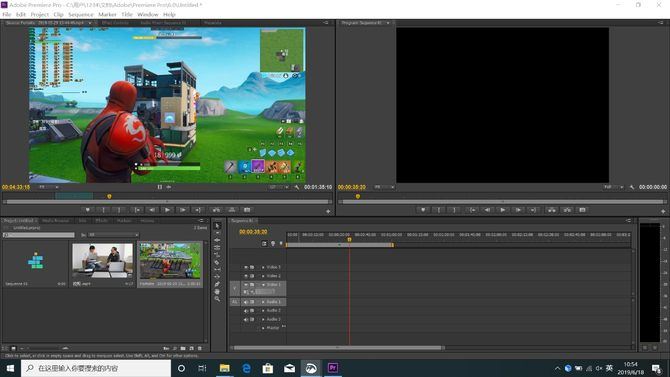Click the timeline playhead marker
This screenshot has height=377, width=670.
(x=349, y=240)
